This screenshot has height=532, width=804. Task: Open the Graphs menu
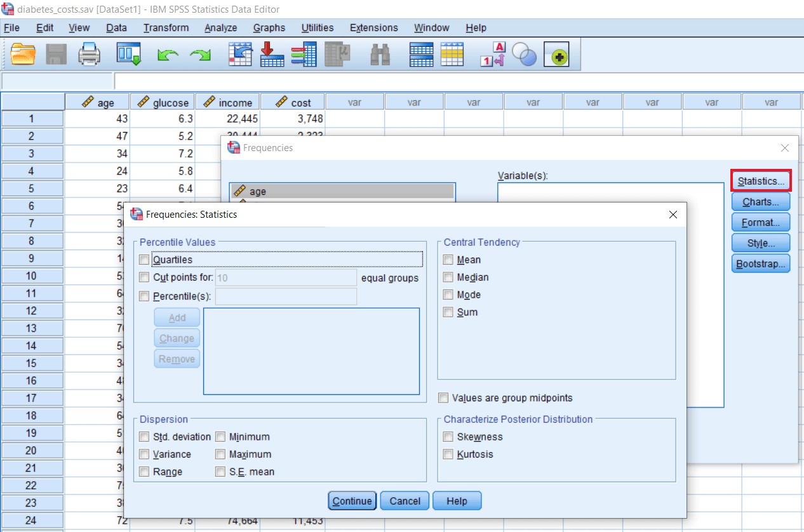[x=269, y=27]
